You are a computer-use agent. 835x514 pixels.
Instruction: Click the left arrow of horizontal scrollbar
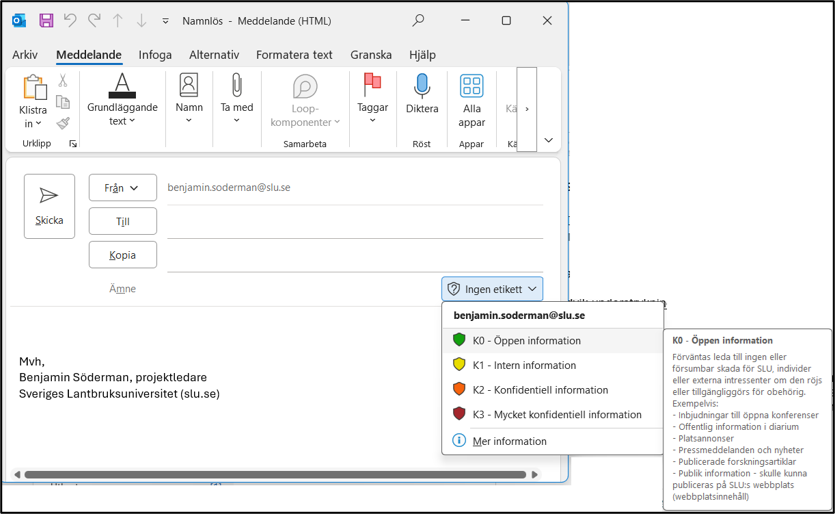pyautogui.click(x=17, y=474)
